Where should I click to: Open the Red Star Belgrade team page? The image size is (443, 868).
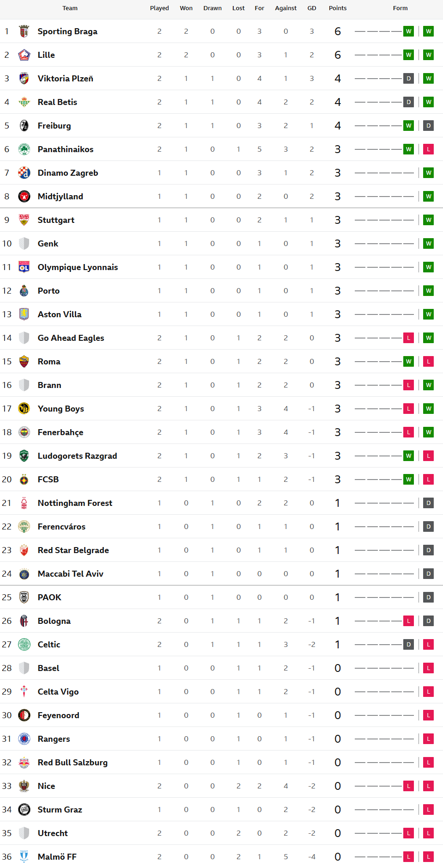(73, 550)
